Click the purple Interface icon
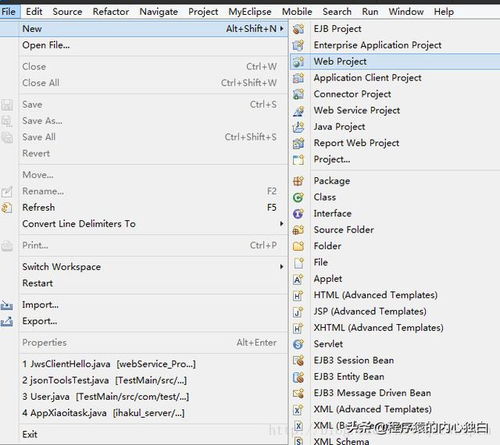Viewport: 500px width, 445px height. [x=298, y=214]
